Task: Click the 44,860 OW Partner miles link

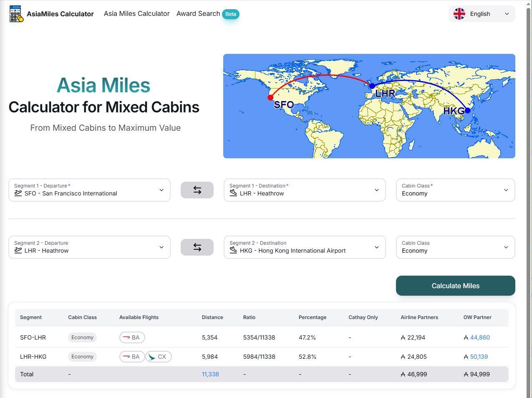Action: pos(480,337)
